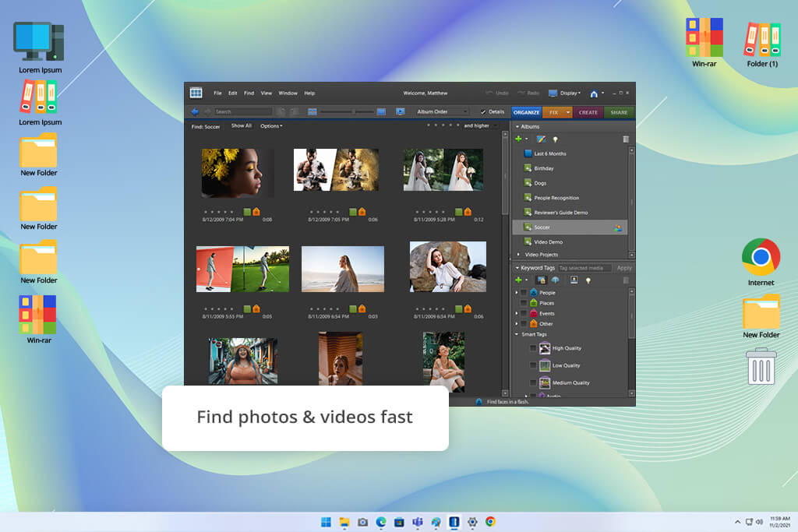
Task: Check the Places keyword tag box
Action: coord(524,303)
